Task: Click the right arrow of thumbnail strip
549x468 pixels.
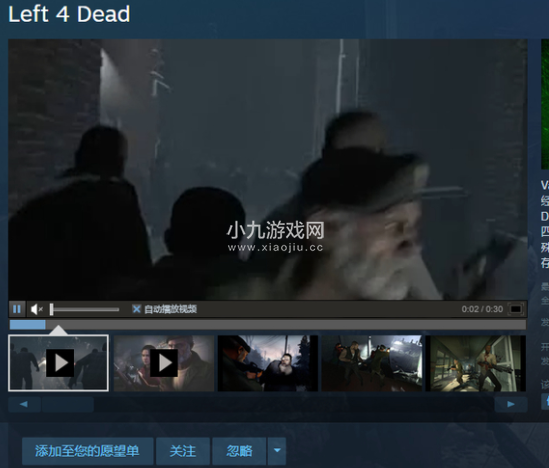Action: (x=511, y=404)
